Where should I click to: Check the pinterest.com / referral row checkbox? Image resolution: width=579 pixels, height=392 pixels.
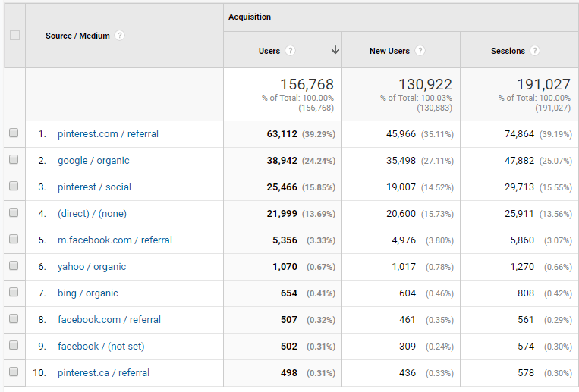(14, 133)
